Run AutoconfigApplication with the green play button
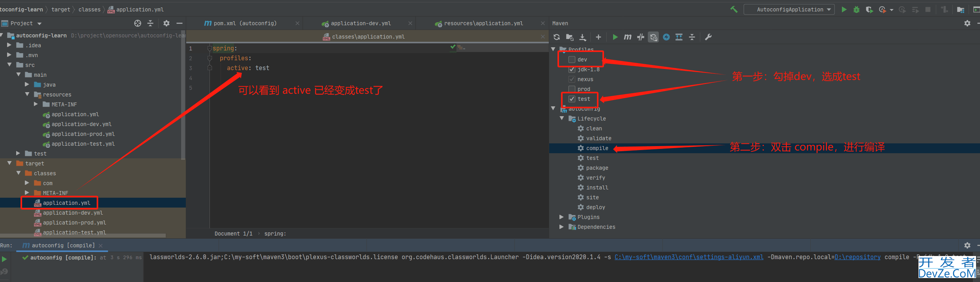Image resolution: width=980 pixels, height=282 pixels. click(844, 9)
